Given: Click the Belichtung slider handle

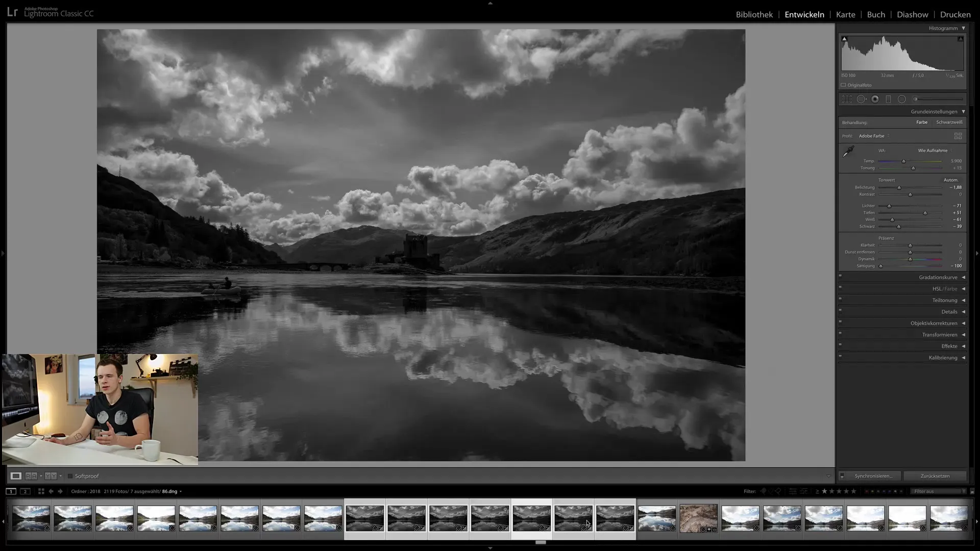Looking at the screenshot, I should [x=899, y=188].
